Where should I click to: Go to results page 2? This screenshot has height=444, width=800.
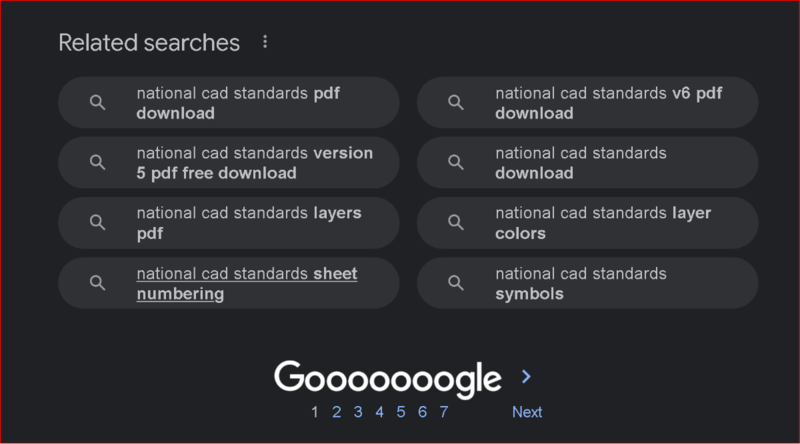pyautogui.click(x=337, y=412)
